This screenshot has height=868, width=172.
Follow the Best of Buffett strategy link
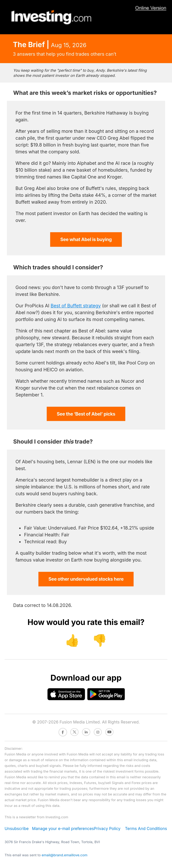click(x=76, y=306)
